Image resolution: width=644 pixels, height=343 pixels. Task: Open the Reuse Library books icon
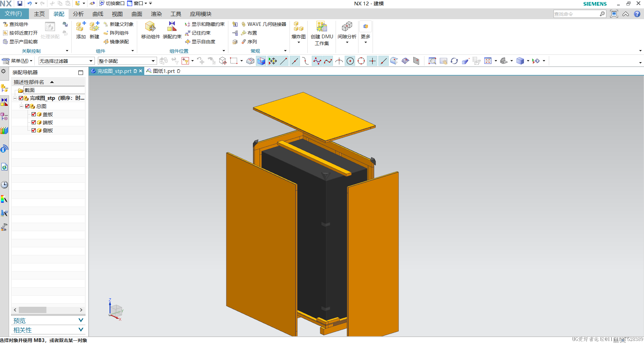[4, 131]
